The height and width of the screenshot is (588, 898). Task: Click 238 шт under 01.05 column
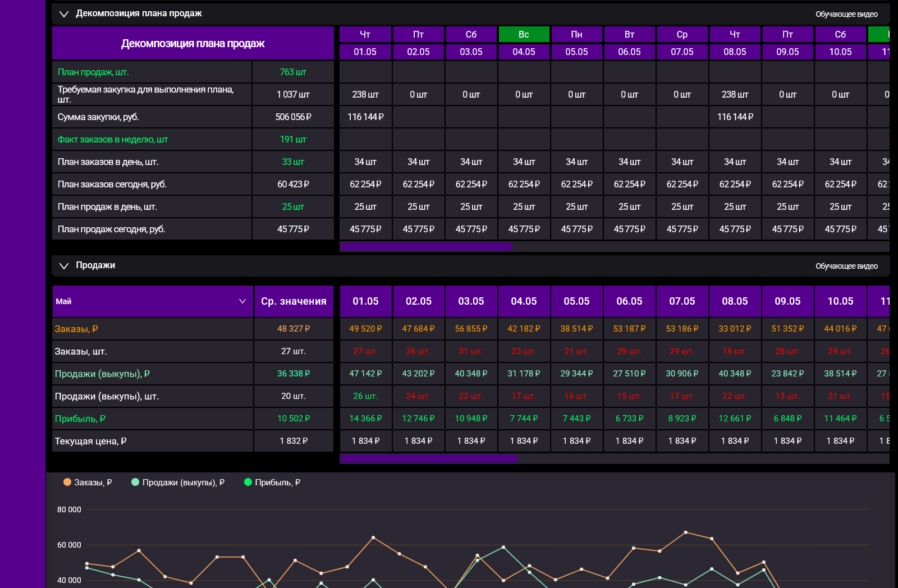(x=365, y=94)
